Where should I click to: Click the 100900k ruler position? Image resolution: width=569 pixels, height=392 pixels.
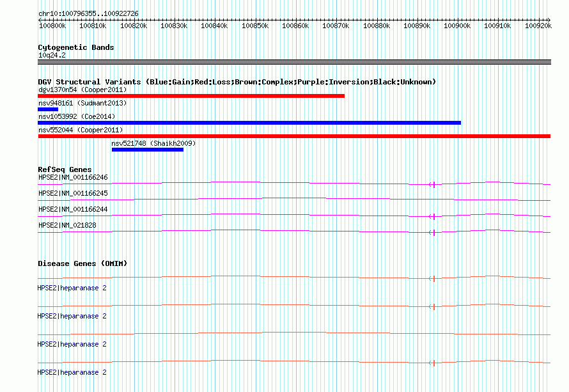tap(457, 26)
